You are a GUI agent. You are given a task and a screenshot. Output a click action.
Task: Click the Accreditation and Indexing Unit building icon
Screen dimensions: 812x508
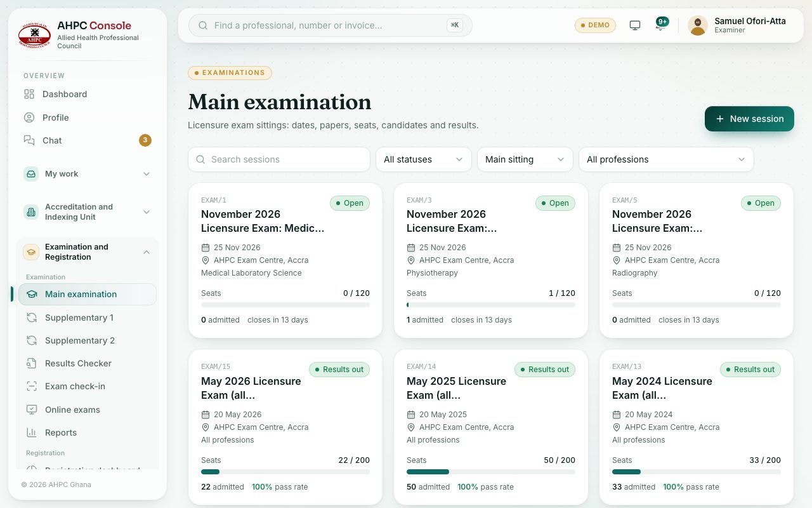[x=31, y=212]
